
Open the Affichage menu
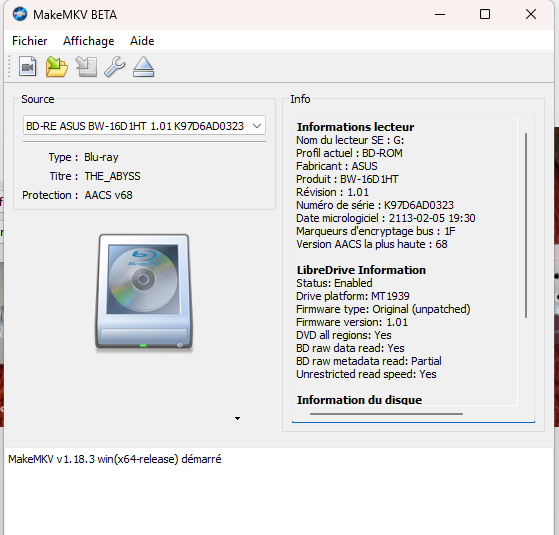(x=89, y=41)
